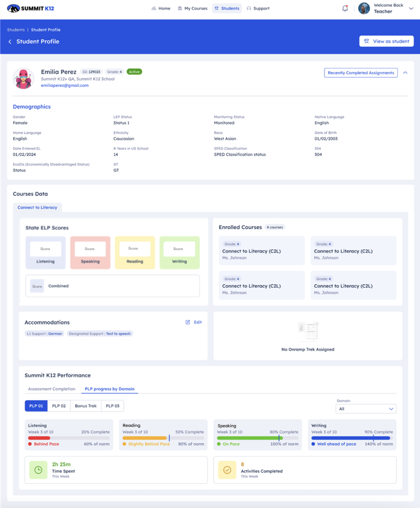Click the L1 Support German tag
Screen dimensions: 420x508
click(x=44, y=334)
